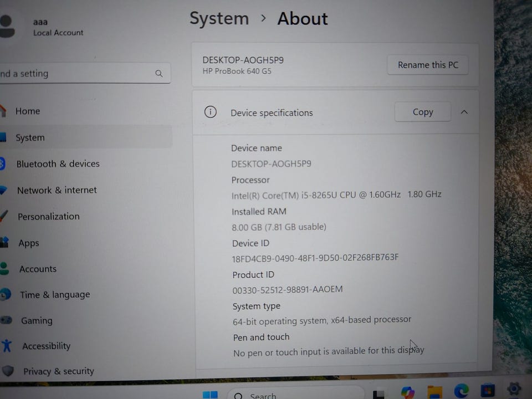Open Microsoft Store from the taskbar
The width and height of the screenshot is (532, 399).
[488, 390]
